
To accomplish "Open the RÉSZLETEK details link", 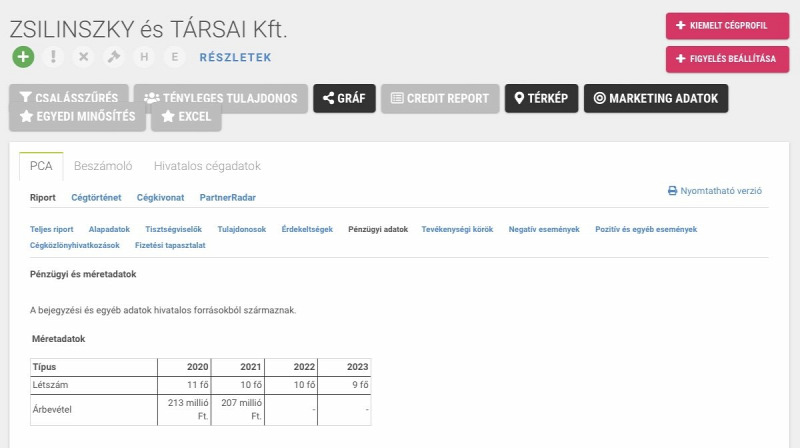I will tap(235, 57).
